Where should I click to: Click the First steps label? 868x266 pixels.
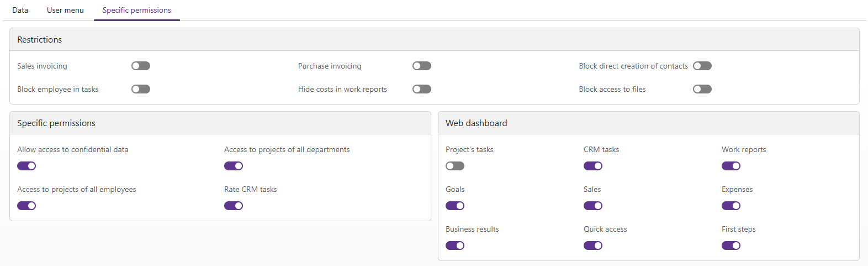(x=739, y=229)
